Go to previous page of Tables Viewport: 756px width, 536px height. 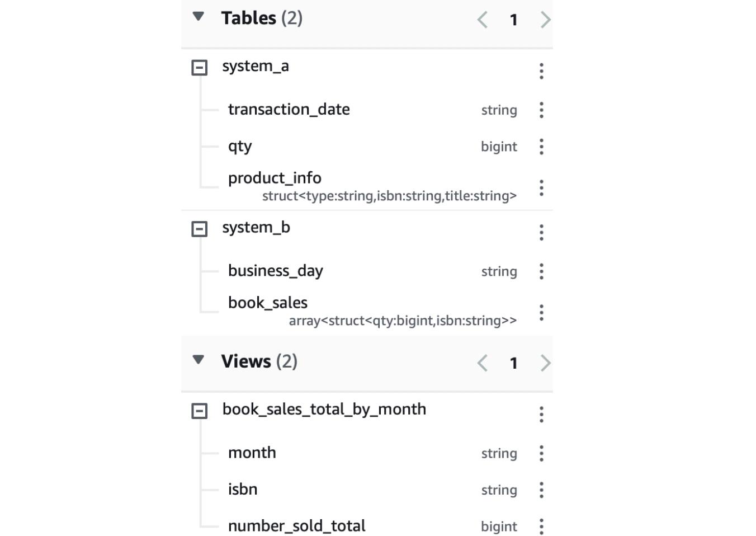(x=482, y=20)
